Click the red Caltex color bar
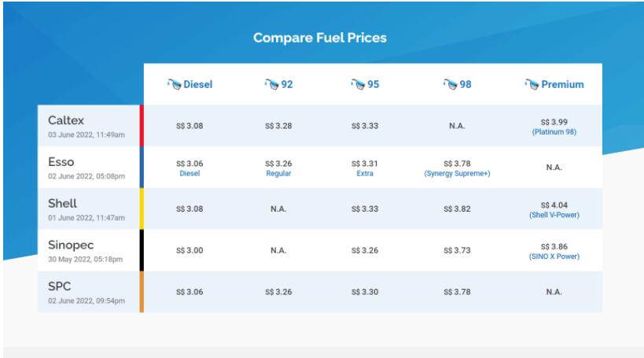This screenshot has width=644, height=358. [x=142, y=125]
